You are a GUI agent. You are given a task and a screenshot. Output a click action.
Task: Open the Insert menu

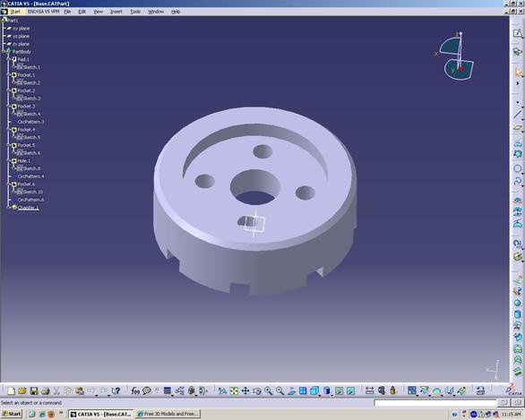(116, 12)
